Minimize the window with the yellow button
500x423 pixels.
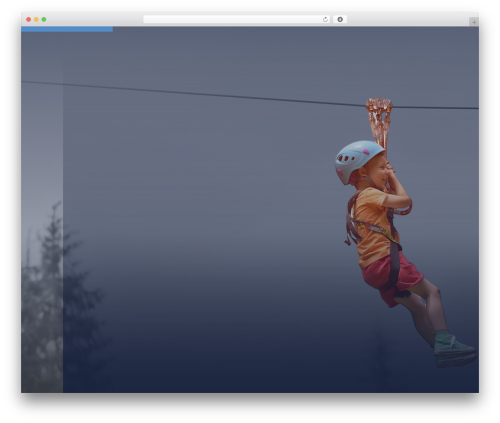[x=36, y=19]
